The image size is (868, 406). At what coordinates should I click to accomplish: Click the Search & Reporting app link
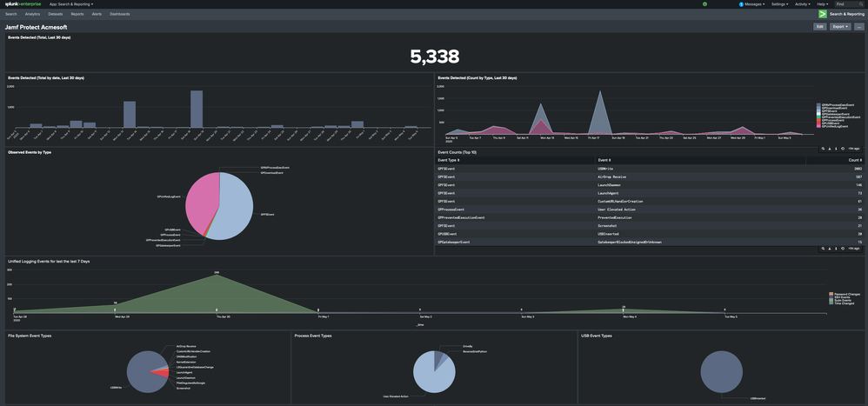[846, 14]
